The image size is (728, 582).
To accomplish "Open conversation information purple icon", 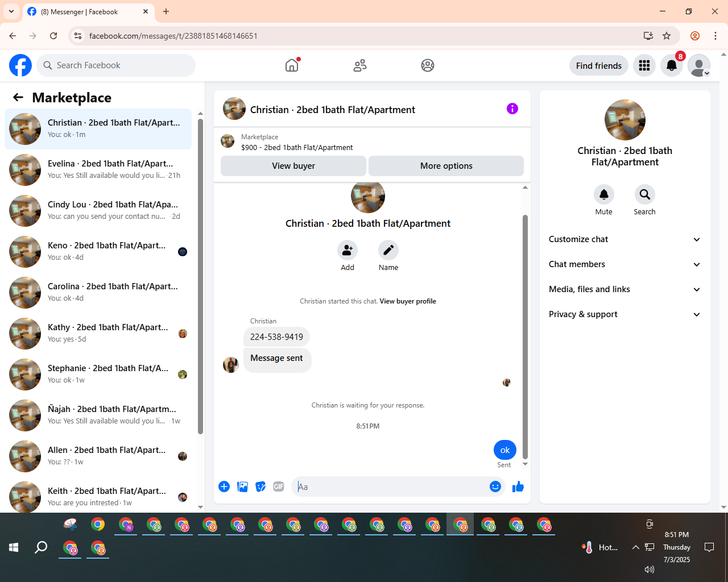I will pyautogui.click(x=512, y=109).
